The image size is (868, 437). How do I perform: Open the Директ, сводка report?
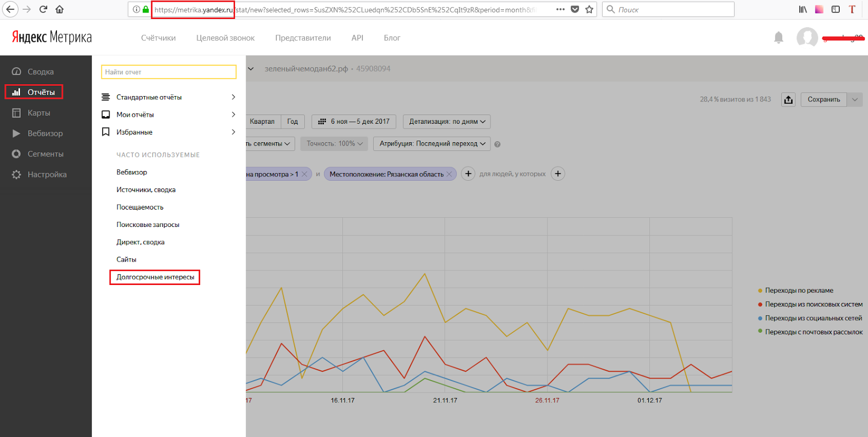pyautogui.click(x=141, y=242)
